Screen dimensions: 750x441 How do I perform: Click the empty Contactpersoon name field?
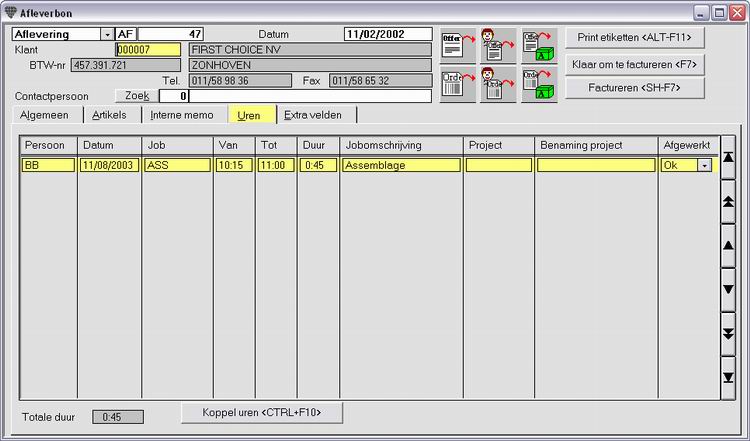pos(310,96)
